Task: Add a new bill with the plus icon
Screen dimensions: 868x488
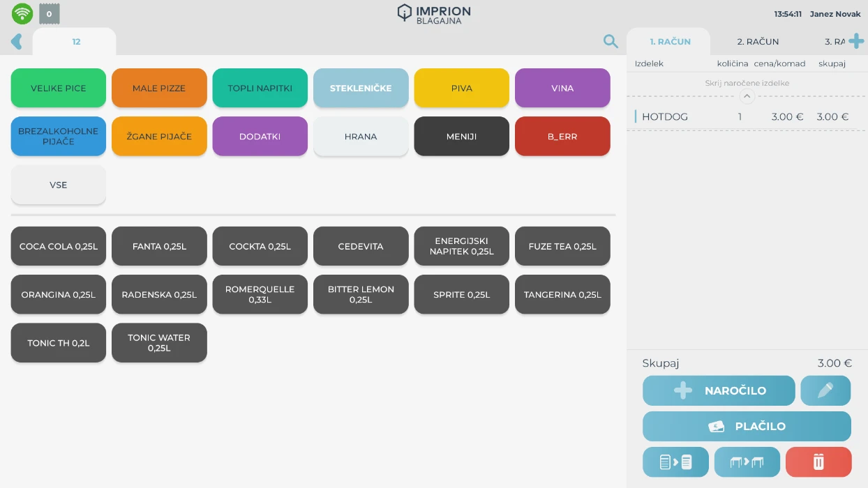Action: tap(856, 41)
